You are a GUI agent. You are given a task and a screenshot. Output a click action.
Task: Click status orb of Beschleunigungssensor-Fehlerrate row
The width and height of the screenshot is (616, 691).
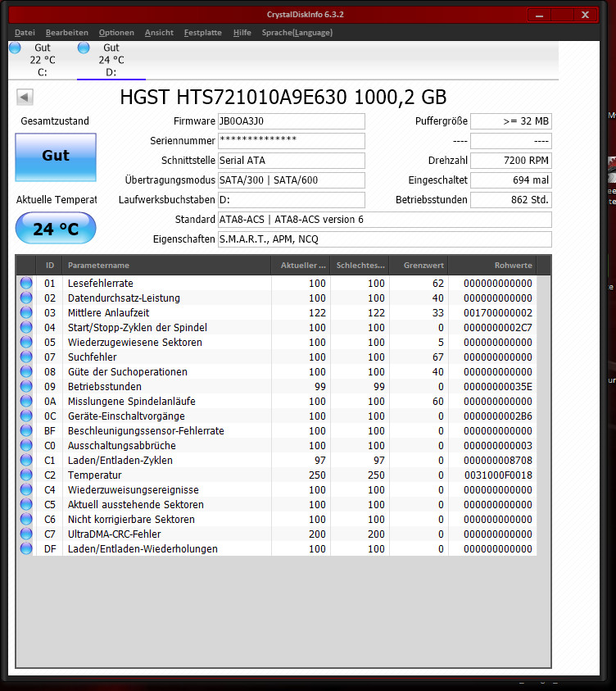pyautogui.click(x=26, y=430)
